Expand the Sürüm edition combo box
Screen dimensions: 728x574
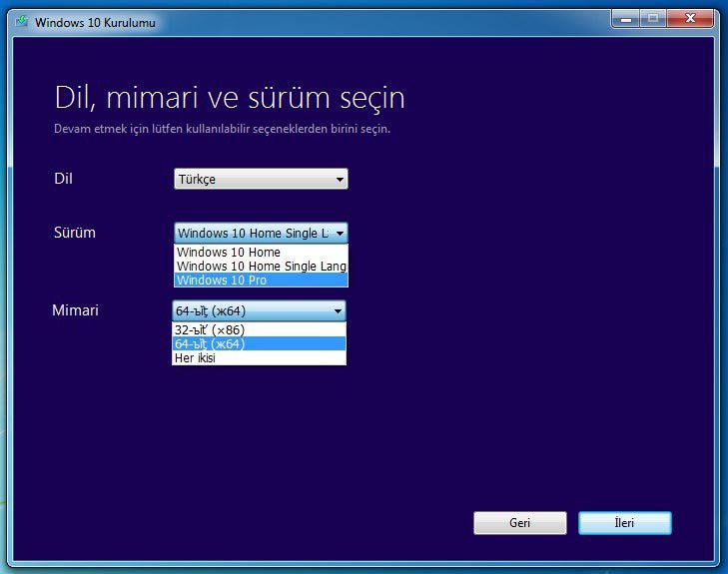[261, 233]
